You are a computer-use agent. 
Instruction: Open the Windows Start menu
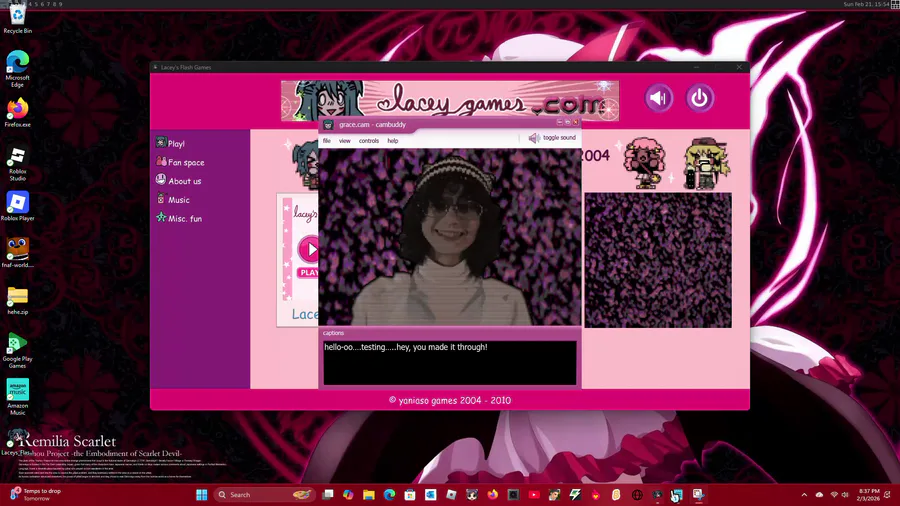201,495
